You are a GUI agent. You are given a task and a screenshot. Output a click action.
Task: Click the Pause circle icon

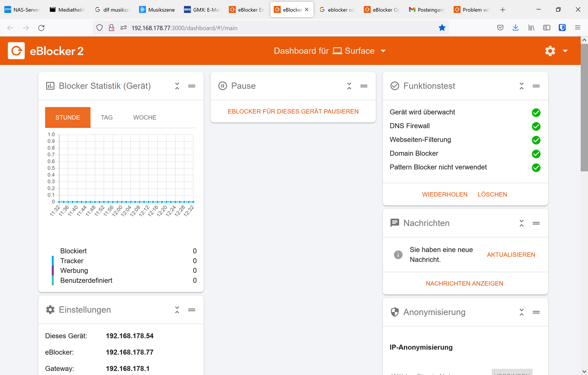(x=222, y=86)
